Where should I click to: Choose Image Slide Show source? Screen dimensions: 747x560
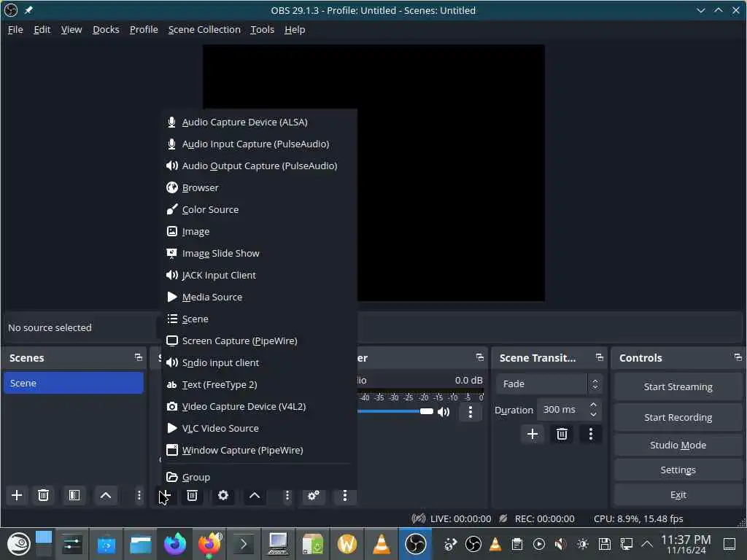(x=259, y=254)
